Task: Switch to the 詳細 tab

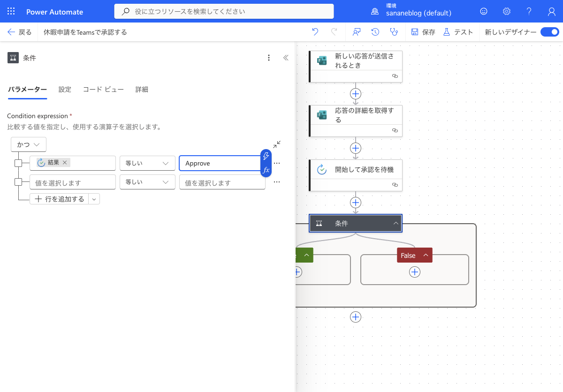Action: [142, 90]
